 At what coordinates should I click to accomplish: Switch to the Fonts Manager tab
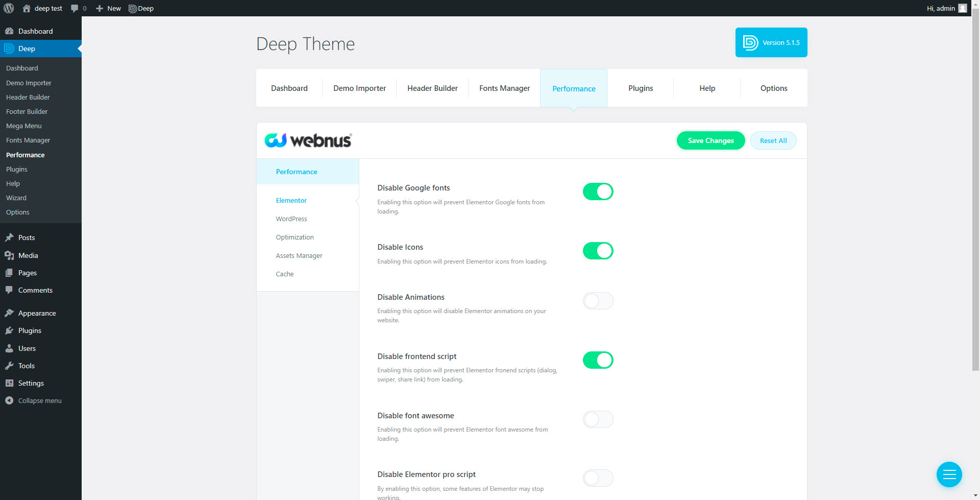tap(505, 88)
